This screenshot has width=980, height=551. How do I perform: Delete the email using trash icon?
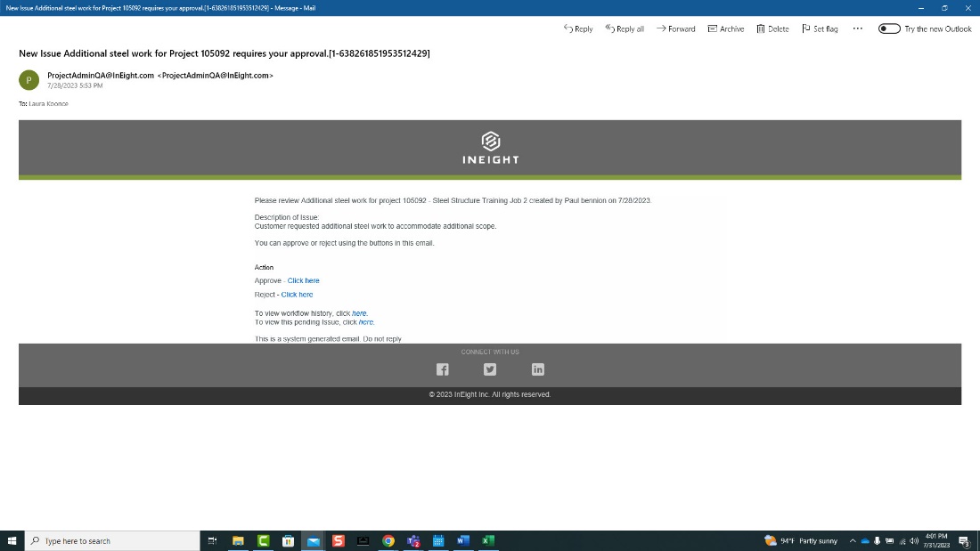click(772, 28)
